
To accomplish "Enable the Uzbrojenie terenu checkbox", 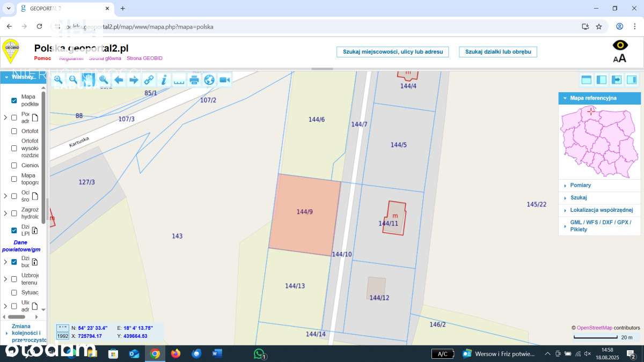I will pyautogui.click(x=14, y=279).
